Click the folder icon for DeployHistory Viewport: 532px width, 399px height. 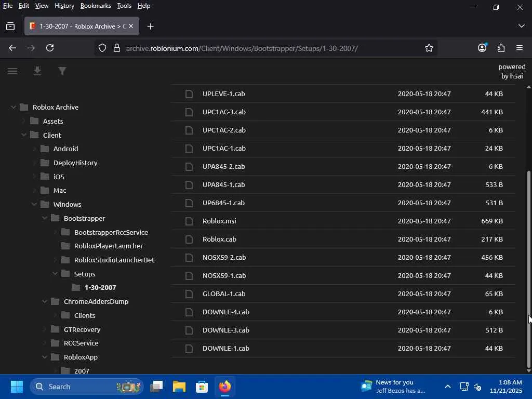[x=45, y=163]
